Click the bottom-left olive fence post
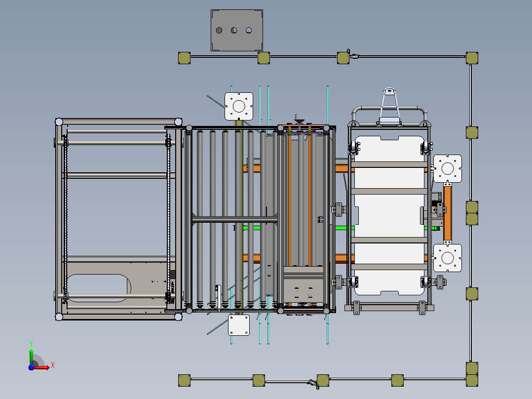This screenshot has width=532, height=399. pyautogui.click(x=184, y=380)
